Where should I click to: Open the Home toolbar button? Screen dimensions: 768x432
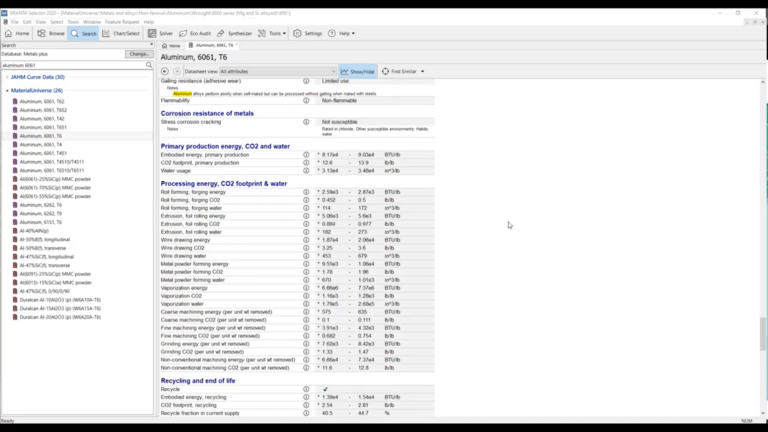(17, 33)
